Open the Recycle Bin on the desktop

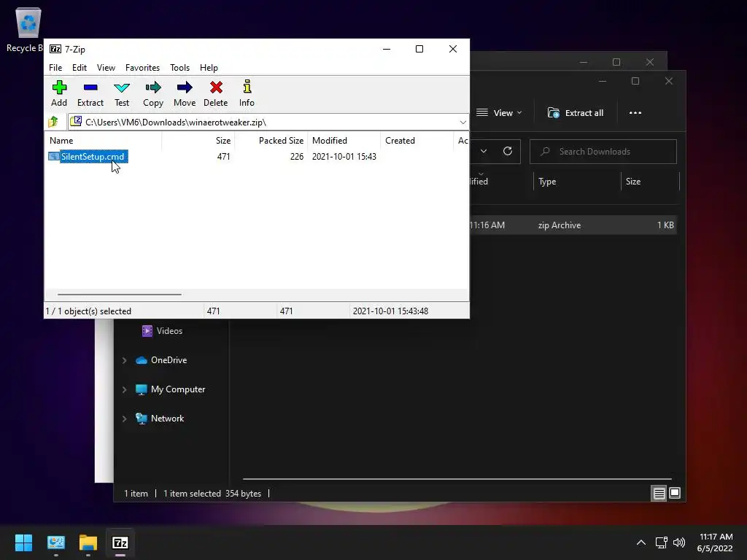(27, 29)
